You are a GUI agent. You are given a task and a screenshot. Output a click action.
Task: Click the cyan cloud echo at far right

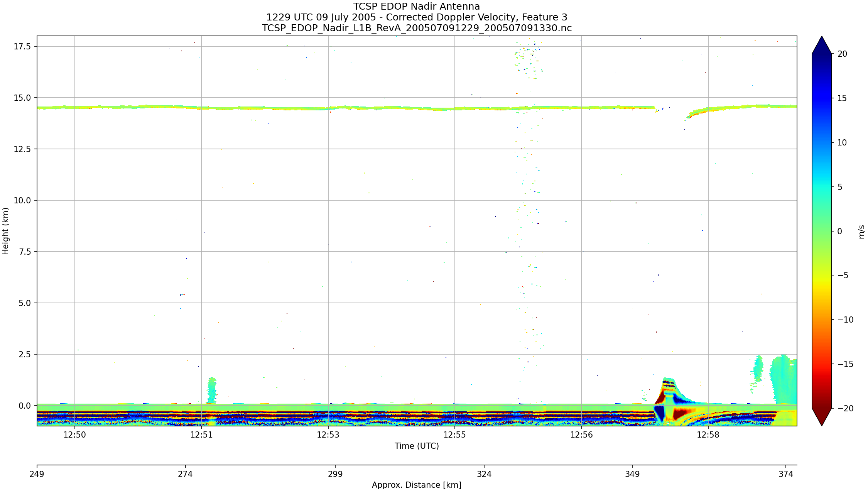click(x=784, y=379)
